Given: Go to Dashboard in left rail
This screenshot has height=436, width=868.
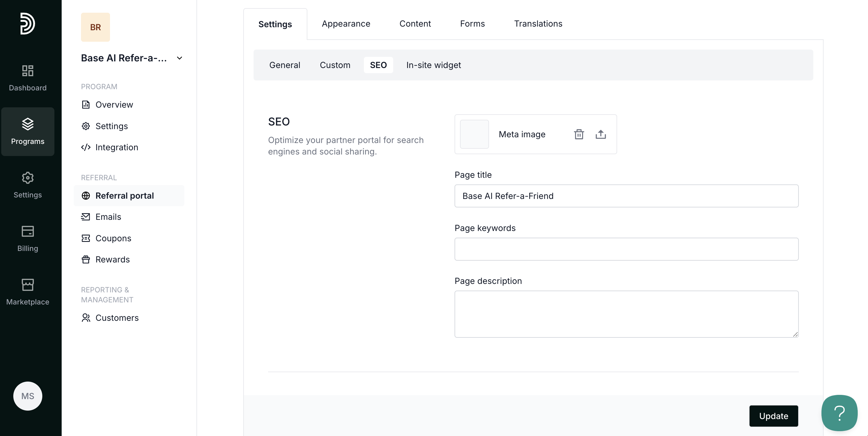Looking at the screenshot, I should (x=28, y=78).
